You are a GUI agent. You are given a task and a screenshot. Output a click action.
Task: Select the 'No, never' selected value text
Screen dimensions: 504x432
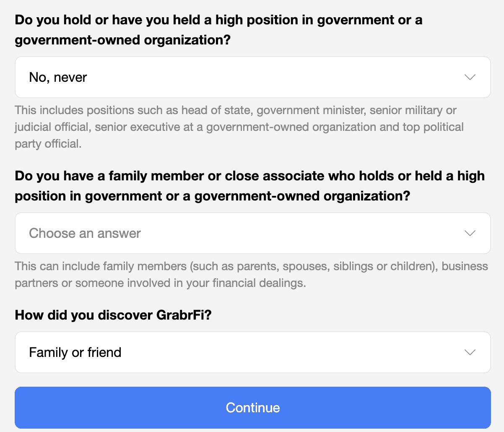click(x=58, y=77)
